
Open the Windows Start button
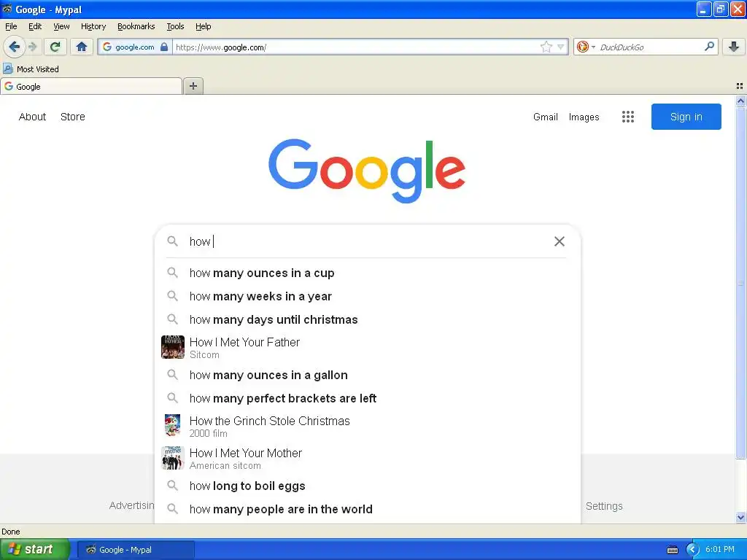click(x=35, y=549)
